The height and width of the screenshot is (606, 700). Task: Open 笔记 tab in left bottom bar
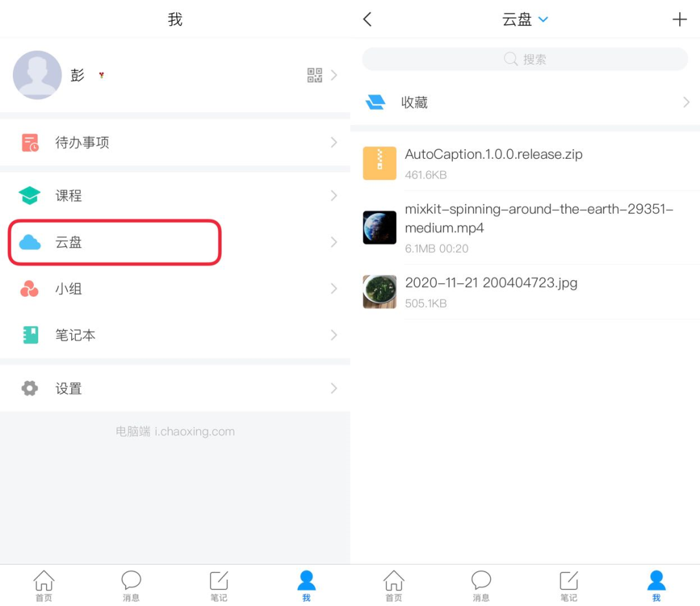(219, 586)
